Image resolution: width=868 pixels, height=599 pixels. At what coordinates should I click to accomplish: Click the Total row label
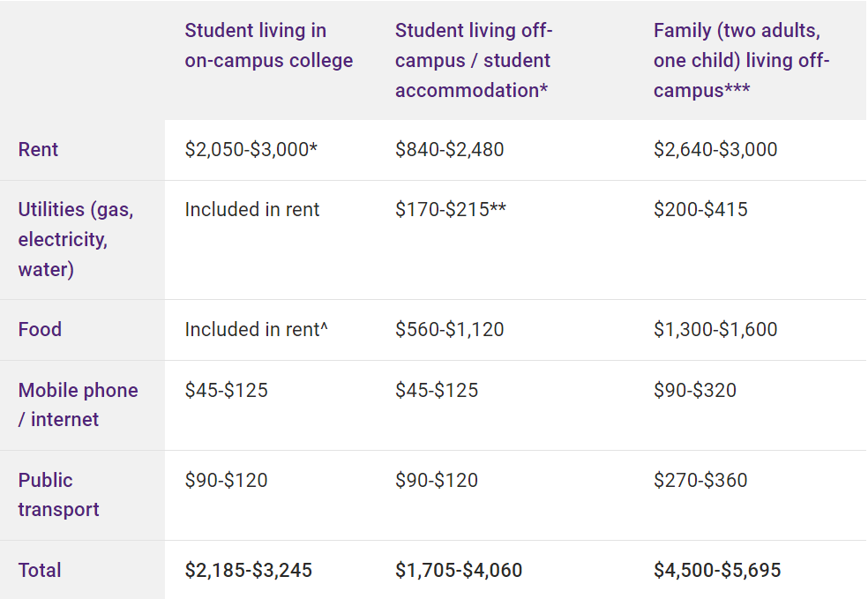point(40,570)
